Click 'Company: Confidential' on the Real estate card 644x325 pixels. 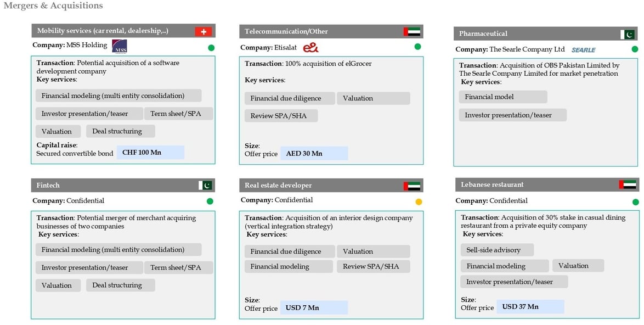277,200
